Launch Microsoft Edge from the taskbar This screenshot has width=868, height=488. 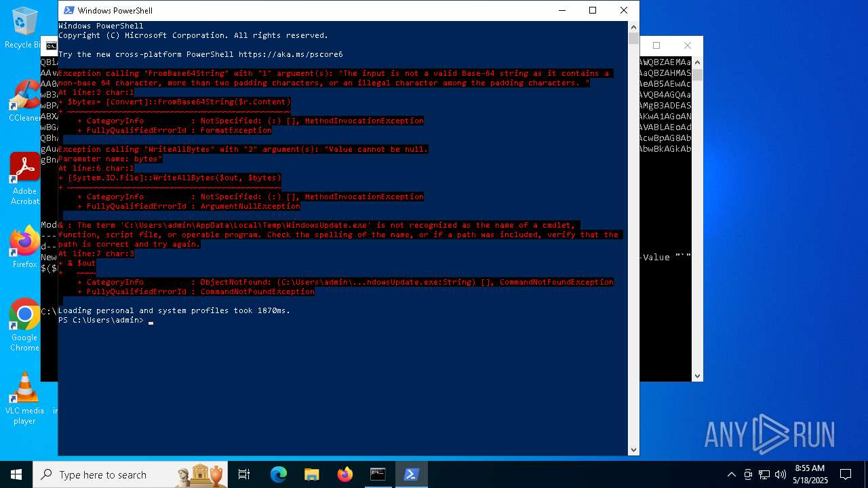(x=279, y=474)
